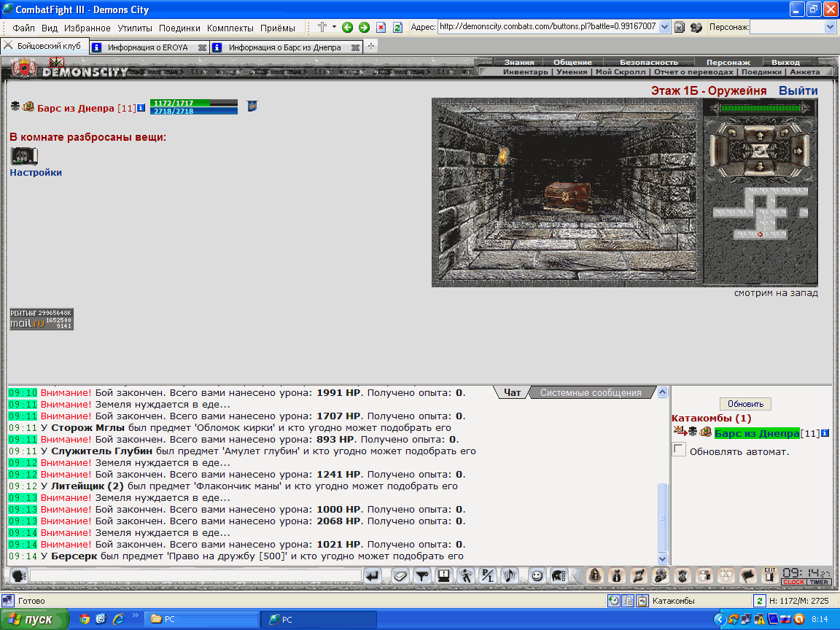840x630 pixels.
Task: Open the Безопасность game menu section
Action: click(649, 62)
